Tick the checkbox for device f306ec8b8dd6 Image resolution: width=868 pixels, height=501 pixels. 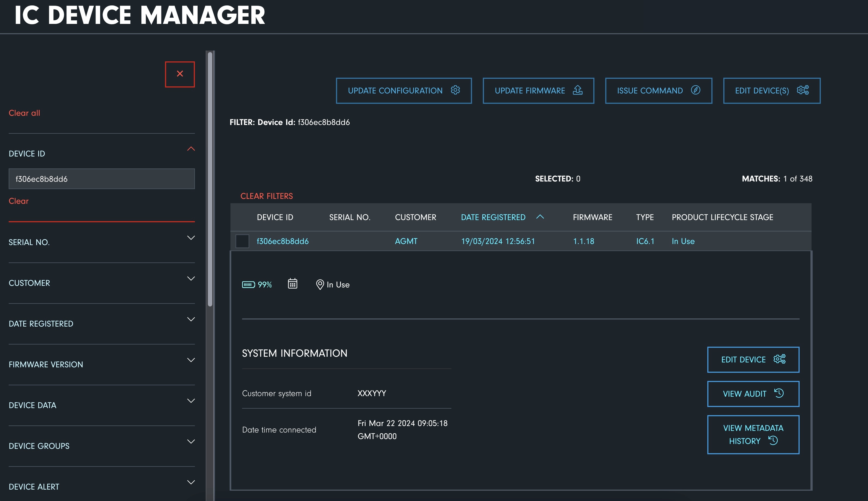242,241
